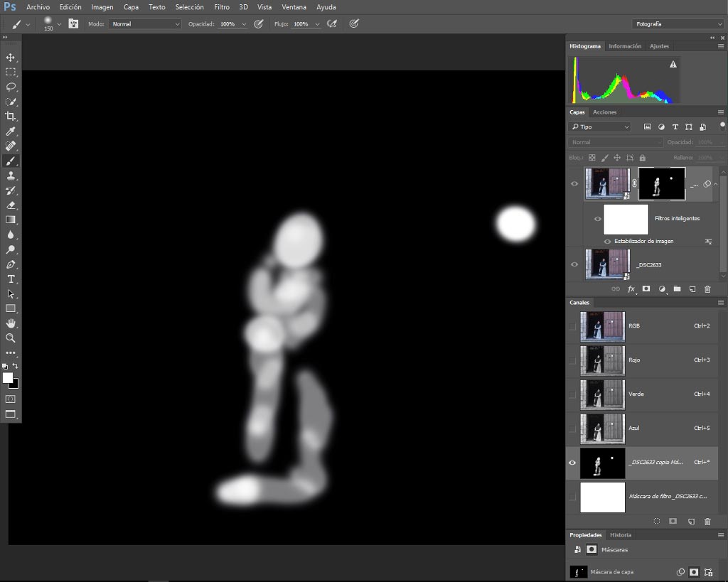Select the Verde channel thumbnail

point(603,394)
